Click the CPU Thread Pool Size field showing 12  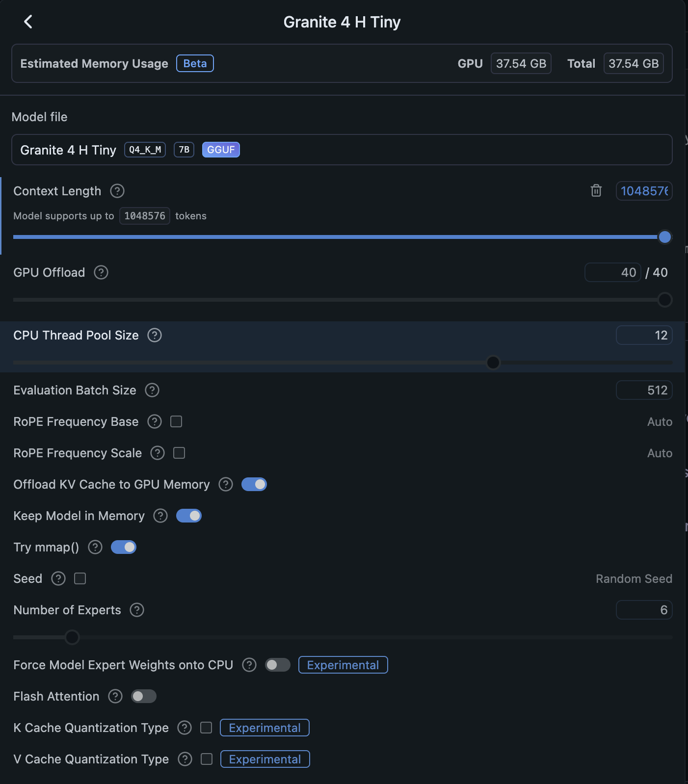[644, 335]
